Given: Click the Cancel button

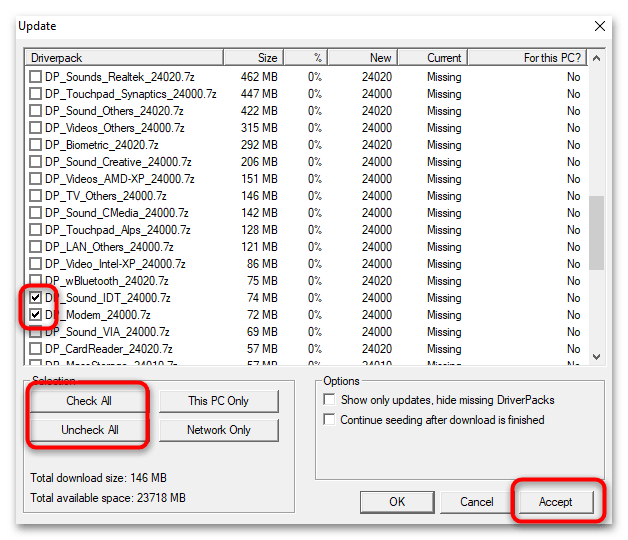Looking at the screenshot, I should [x=477, y=502].
